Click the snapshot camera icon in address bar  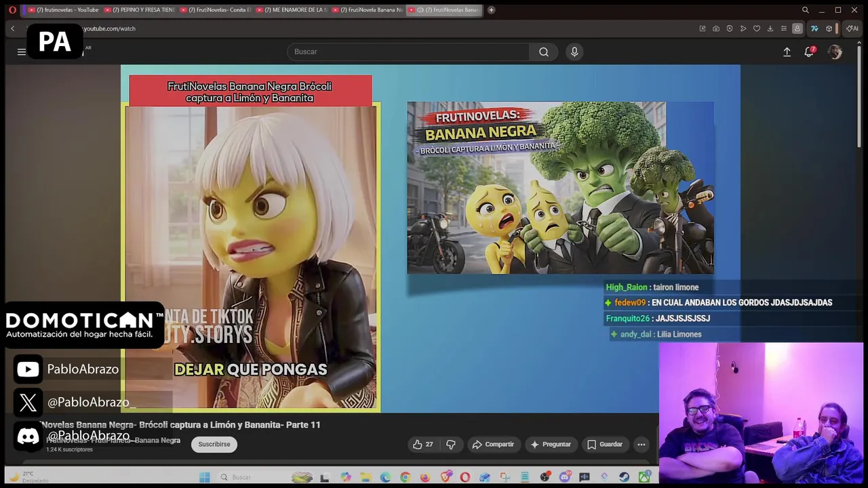pyautogui.click(x=716, y=28)
